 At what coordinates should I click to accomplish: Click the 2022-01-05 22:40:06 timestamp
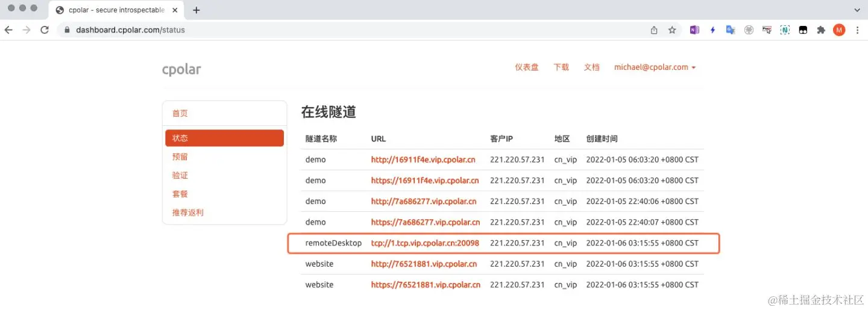pos(642,201)
